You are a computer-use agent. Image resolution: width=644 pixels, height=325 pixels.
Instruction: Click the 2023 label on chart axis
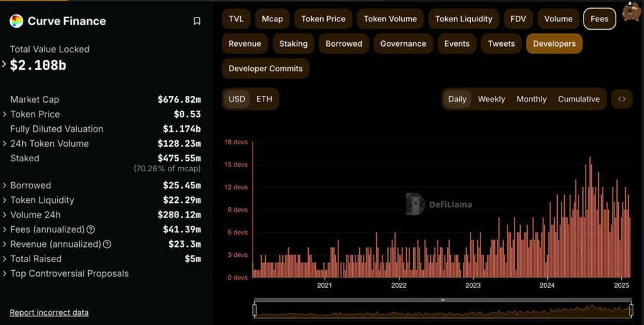[473, 285]
